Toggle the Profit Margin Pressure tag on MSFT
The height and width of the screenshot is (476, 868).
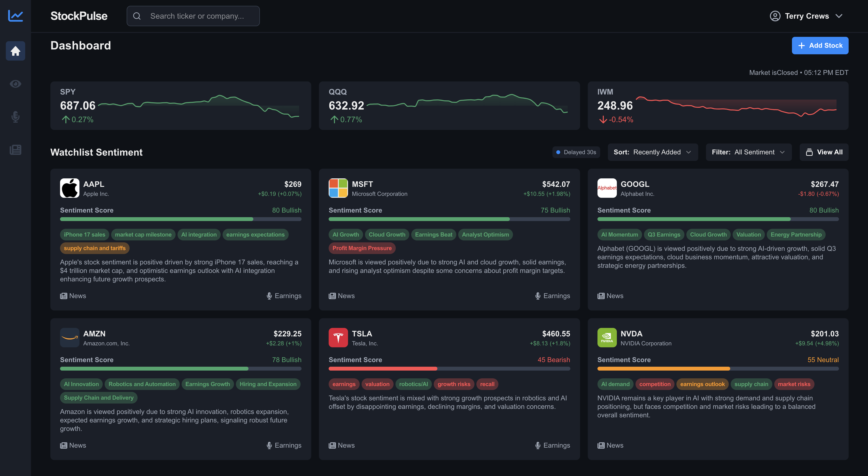pos(362,248)
